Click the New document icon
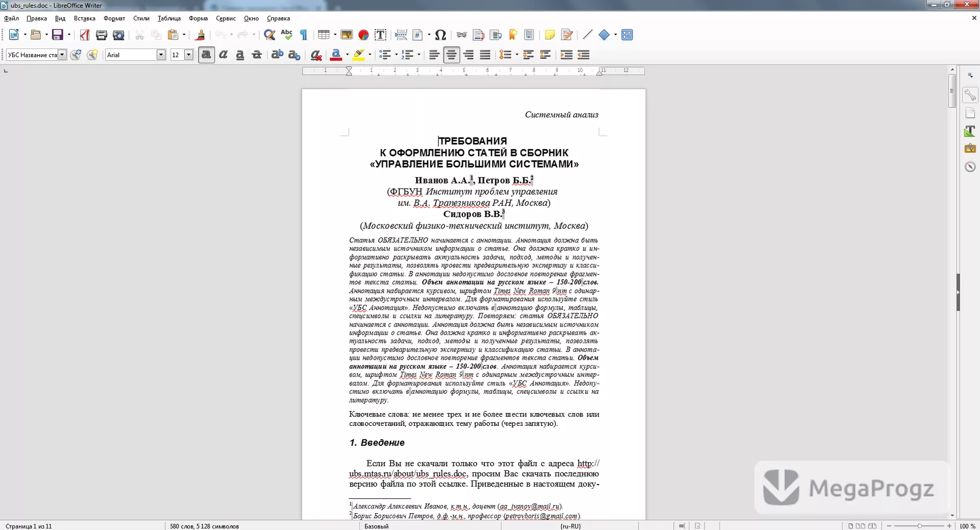The width and height of the screenshot is (980, 530). click(x=14, y=35)
